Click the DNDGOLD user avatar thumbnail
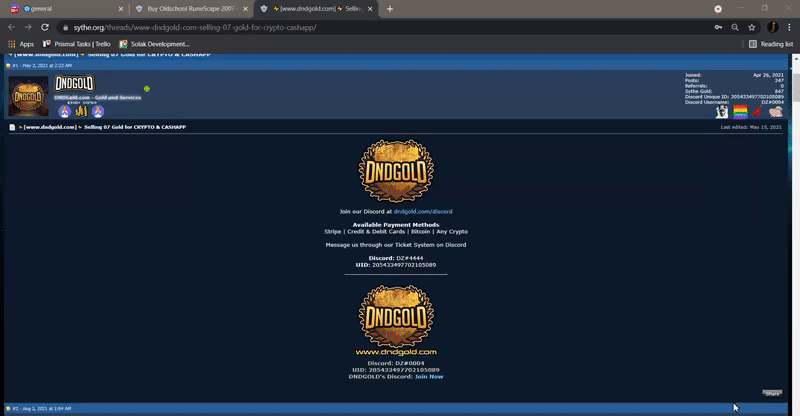 [28, 96]
